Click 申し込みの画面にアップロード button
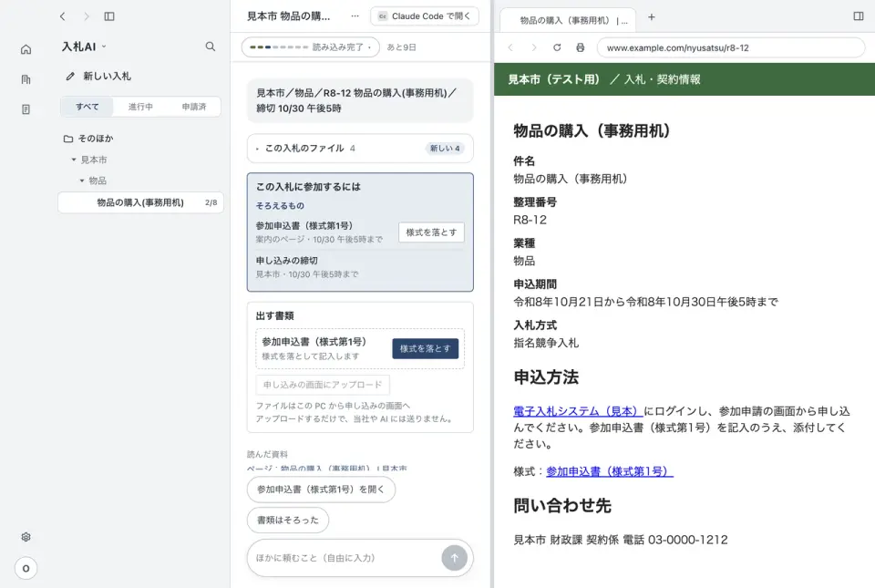 pos(323,385)
